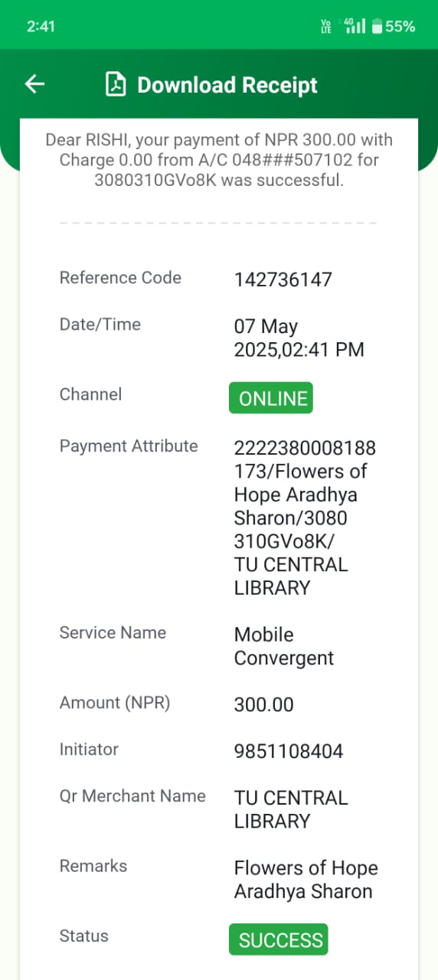The height and width of the screenshot is (980, 438).
Task: Tap the 2:41 clock in status bar
Action: pyautogui.click(x=41, y=26)
